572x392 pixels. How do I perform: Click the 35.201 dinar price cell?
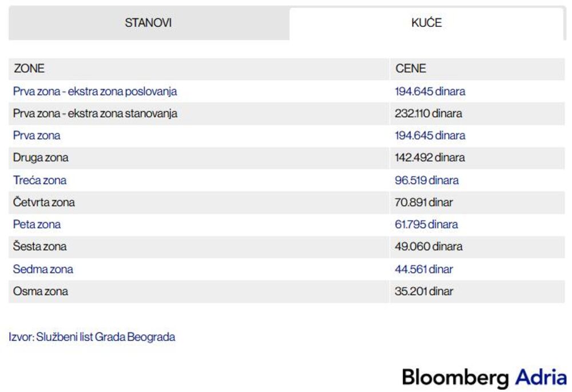coord(424,292)
